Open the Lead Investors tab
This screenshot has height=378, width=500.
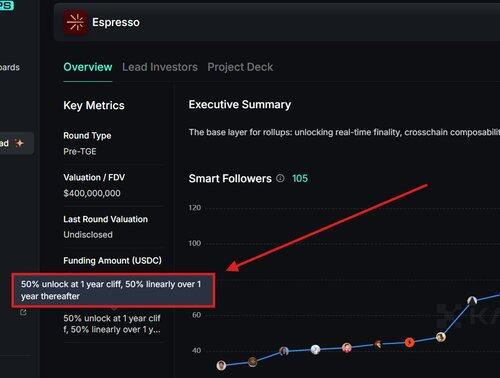point(160,67)
